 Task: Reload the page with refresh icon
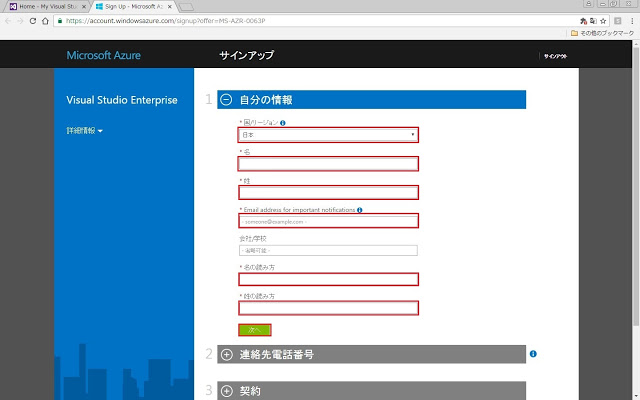tap(33, 21)
